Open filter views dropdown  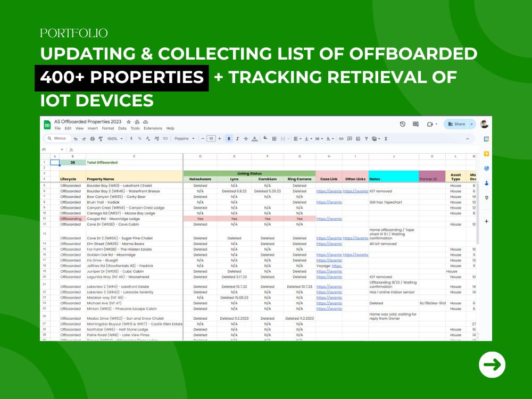pos(375,139)
